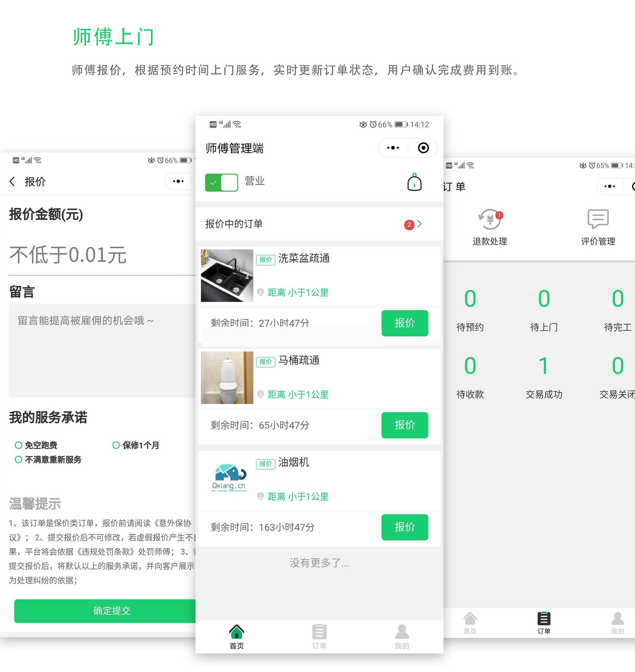This screenshot has width=635, height=672.
Task: Tap the center screen Wi-Fi status icon
Action: click(237, 125)
